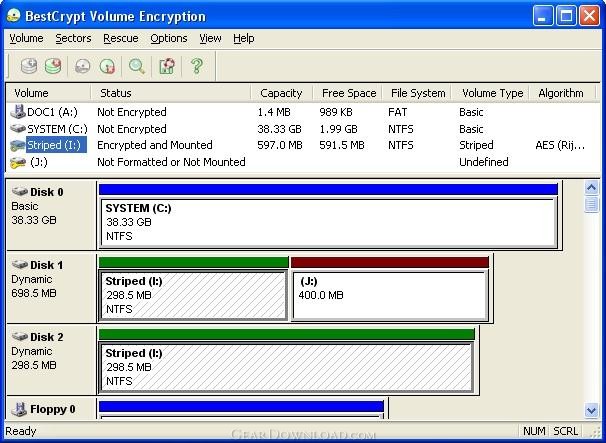Screen dimensions: 606x443
Task: Click the magnifying glass sector viewer icon
Action: [x=137, y=66]
